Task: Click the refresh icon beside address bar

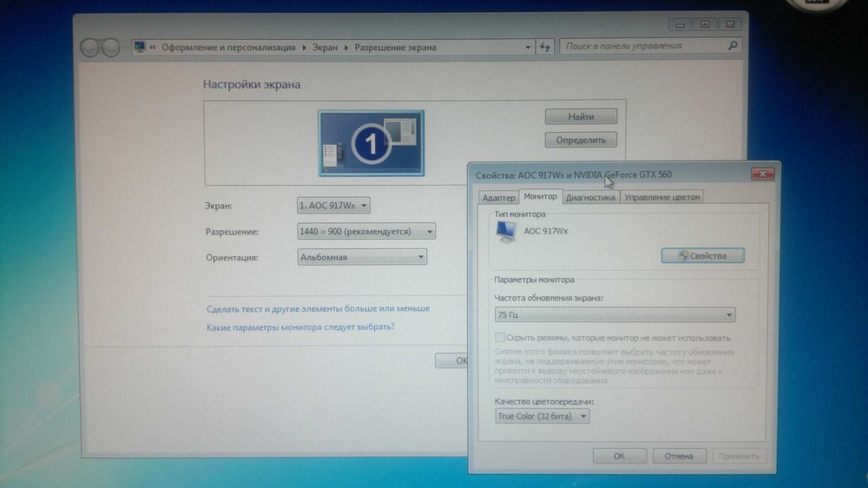Action: point(545,47)
